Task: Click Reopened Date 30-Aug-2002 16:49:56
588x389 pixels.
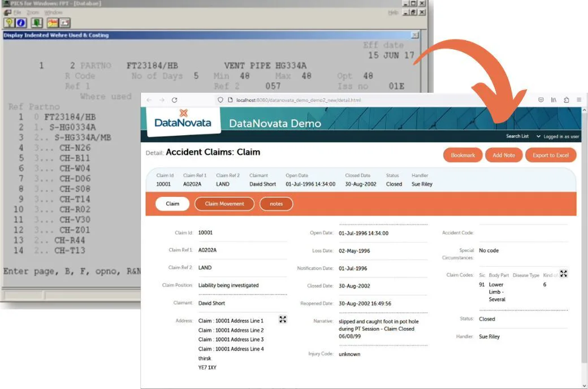Action: (x=365, y=304)
